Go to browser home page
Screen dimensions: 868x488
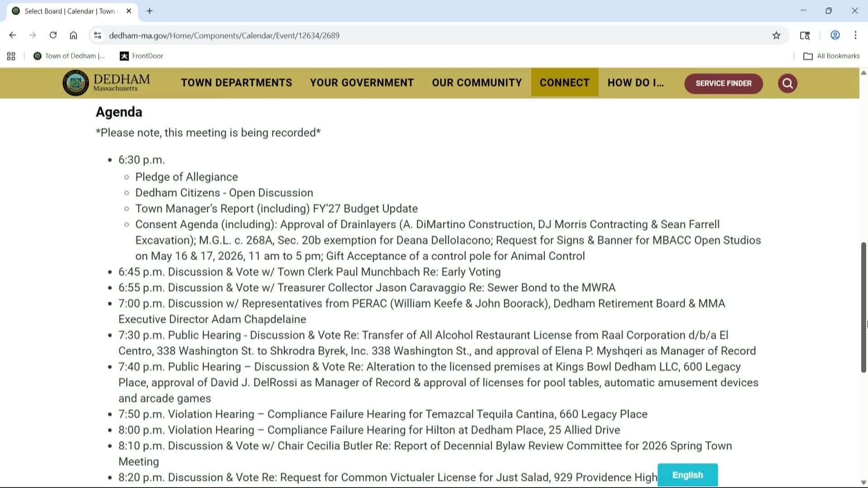coord(74,35)
